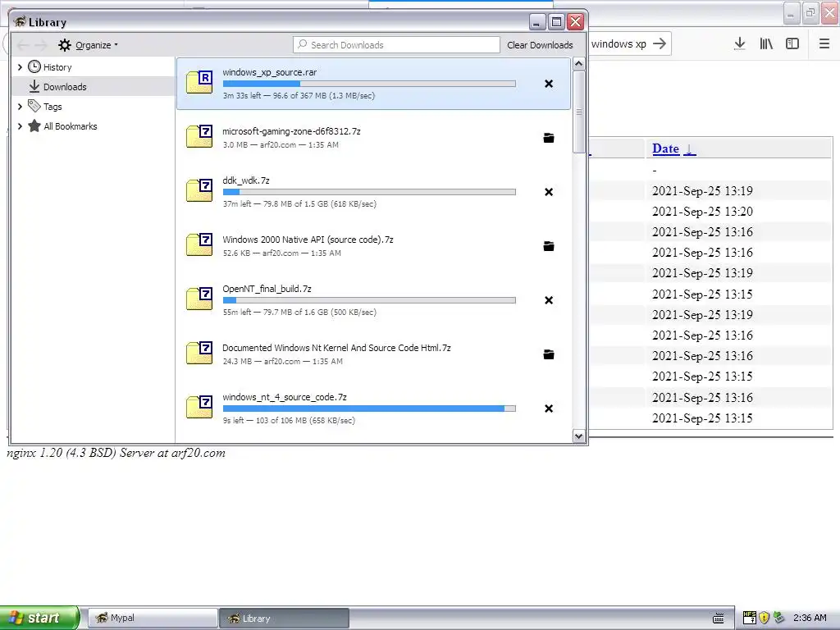Click the Library forward arrow
This screenshot has width=840, height=630.
pyautogui.click(x=41, y=45)
